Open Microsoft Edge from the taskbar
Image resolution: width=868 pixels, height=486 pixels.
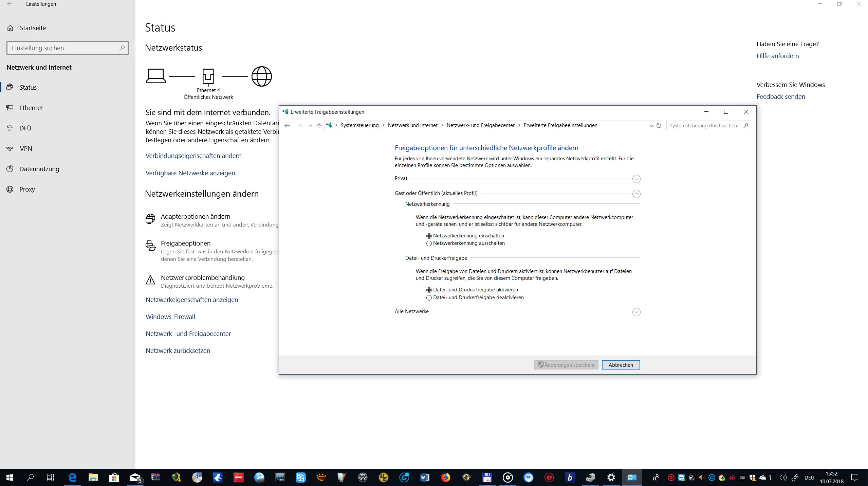pos(72,478)
